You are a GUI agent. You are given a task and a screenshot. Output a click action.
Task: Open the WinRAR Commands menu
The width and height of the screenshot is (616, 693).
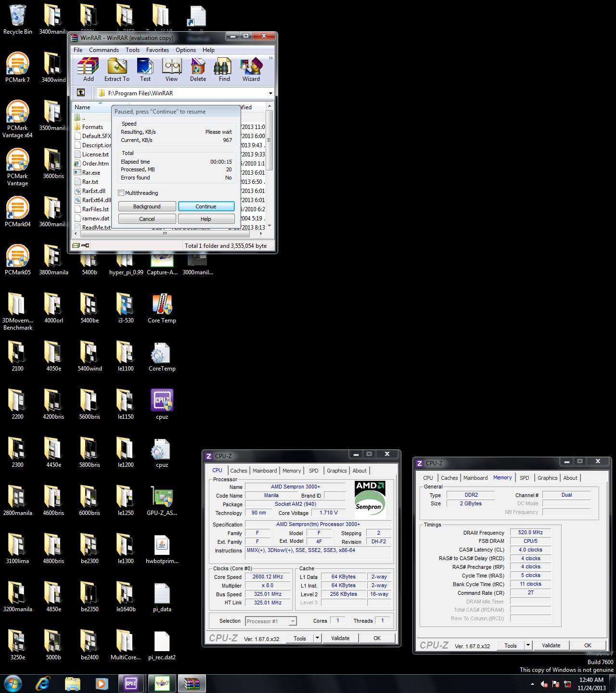(x=104, y=50)
